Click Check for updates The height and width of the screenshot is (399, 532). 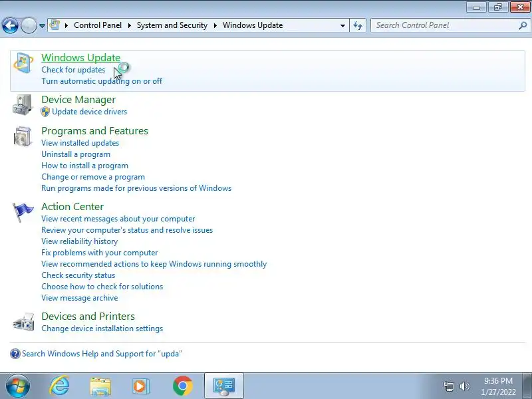[x=73, y=70]
